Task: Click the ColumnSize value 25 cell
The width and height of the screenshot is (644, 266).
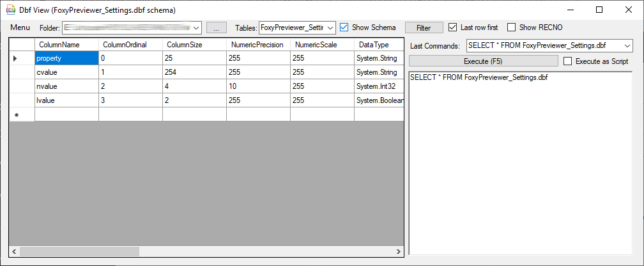Action: click(194, 58)
